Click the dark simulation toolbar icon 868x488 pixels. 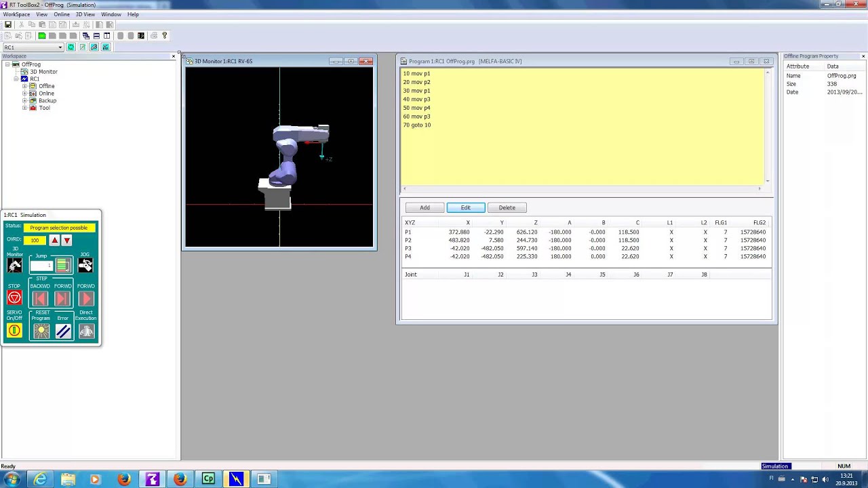coord(140,36)
